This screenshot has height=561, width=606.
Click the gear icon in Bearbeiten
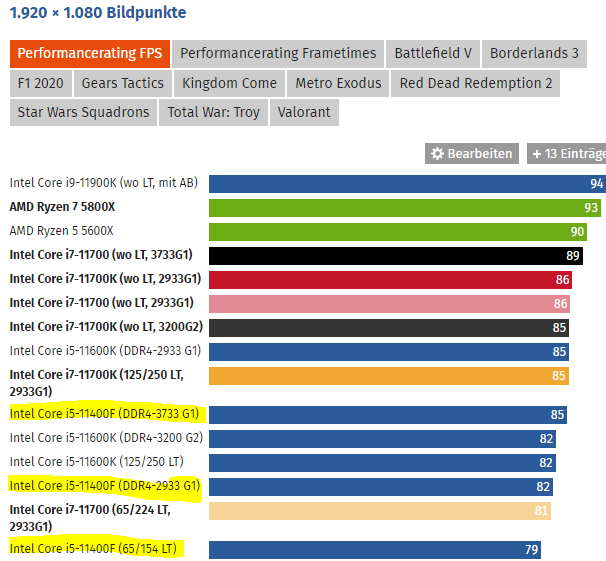pos(437,154)
